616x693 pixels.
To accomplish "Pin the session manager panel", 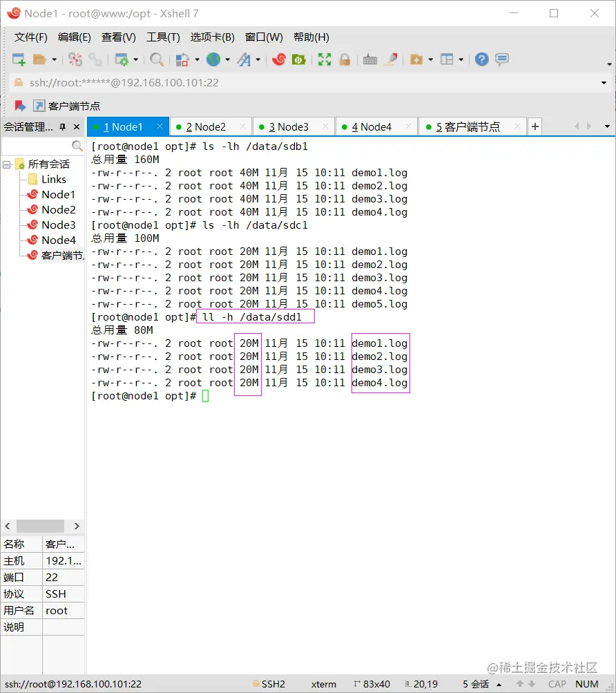I will click(x=63, y=127).
